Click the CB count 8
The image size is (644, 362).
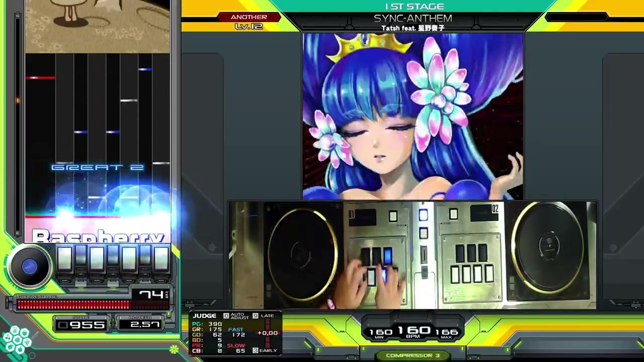tap(220, 351)
